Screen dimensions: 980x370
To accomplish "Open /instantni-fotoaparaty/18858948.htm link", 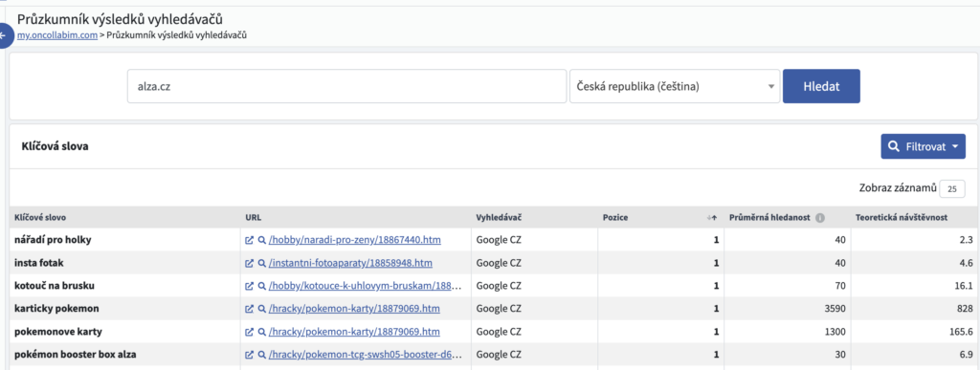I will 350,263.
